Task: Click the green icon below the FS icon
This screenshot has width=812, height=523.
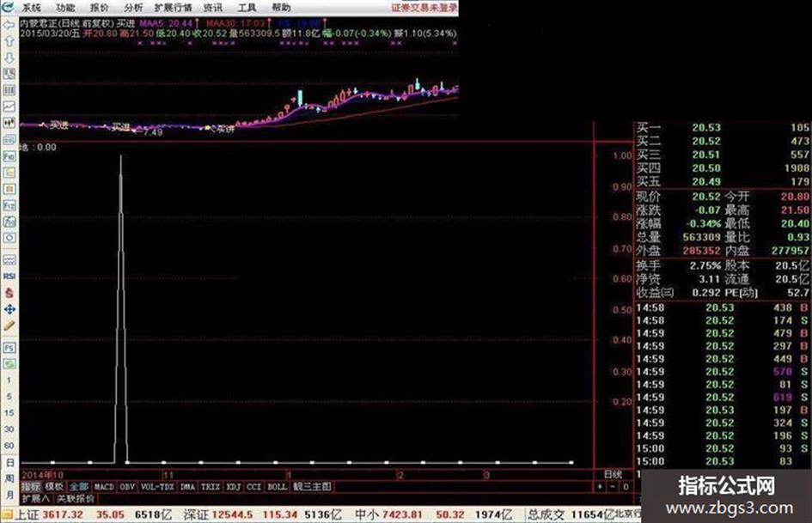Action: [9, 364]
